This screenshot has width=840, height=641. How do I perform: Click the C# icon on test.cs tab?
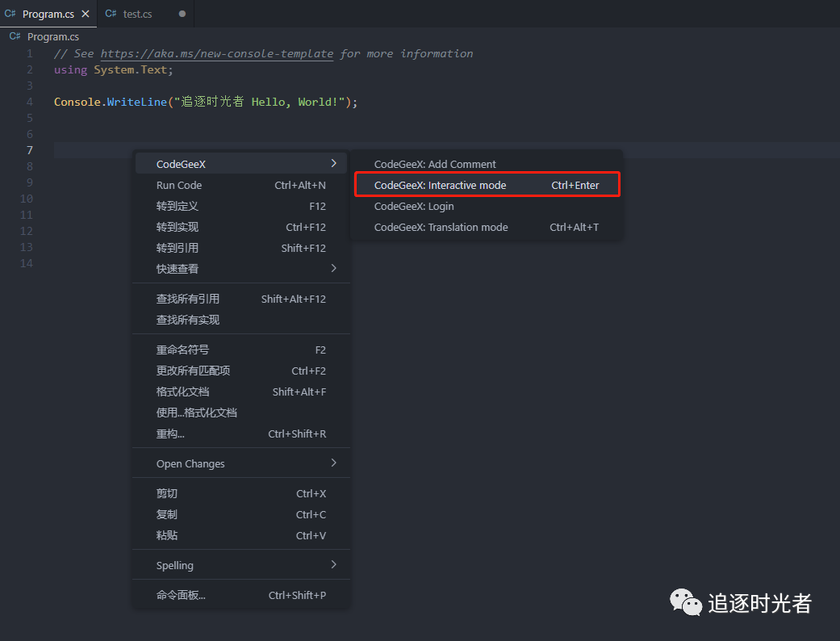coord(111,14)
